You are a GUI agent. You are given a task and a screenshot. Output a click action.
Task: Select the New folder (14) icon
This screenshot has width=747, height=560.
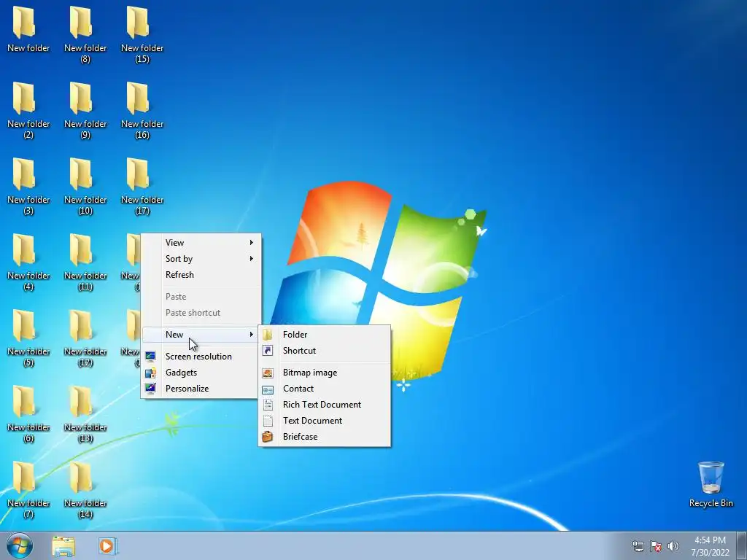click(85, 489)
